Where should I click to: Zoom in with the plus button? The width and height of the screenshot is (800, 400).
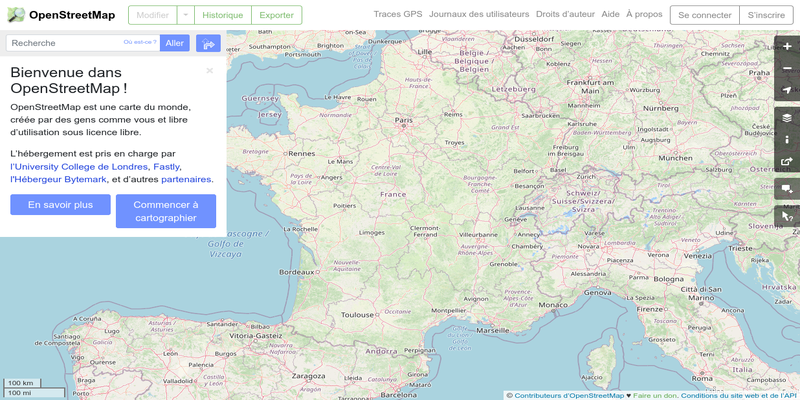(787, 46)
